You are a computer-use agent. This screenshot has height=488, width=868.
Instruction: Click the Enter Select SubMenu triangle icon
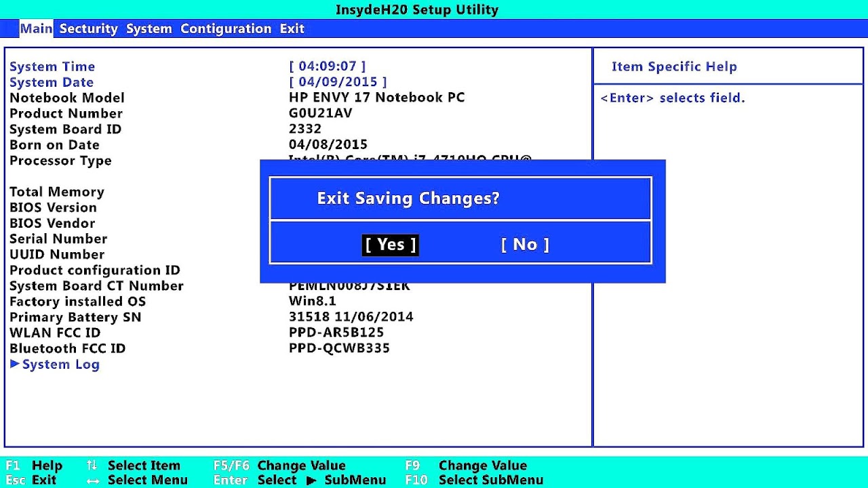point(311,481)
